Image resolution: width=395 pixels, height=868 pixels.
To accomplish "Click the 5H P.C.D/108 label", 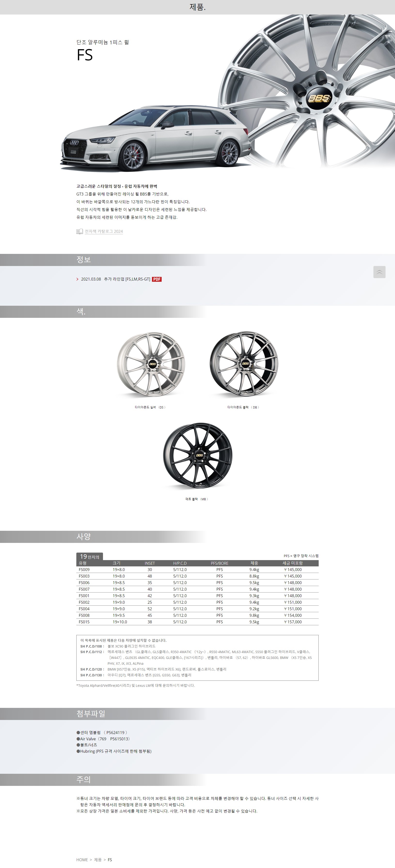I will pos(92,646).
